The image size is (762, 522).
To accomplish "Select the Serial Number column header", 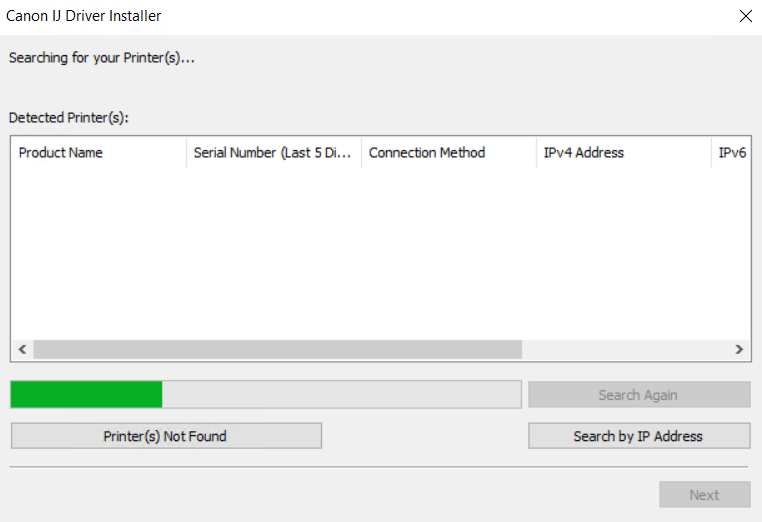I will (x=274, y=153).
